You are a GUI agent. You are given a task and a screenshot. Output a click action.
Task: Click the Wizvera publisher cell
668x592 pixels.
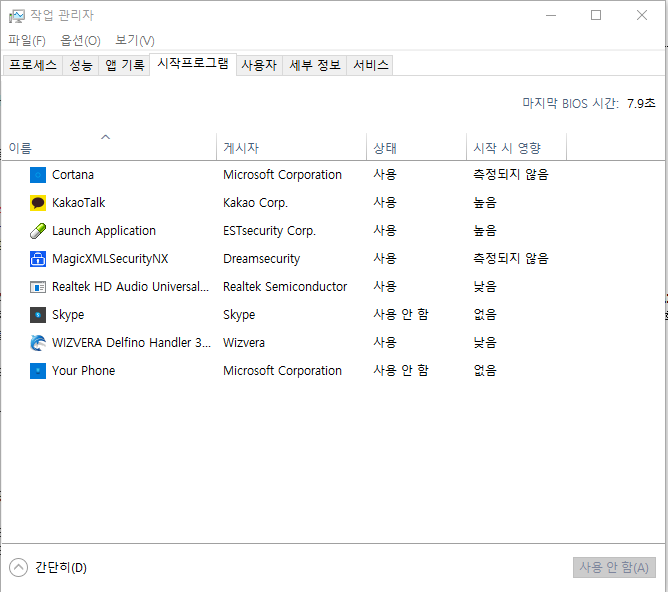pos(244,343)
